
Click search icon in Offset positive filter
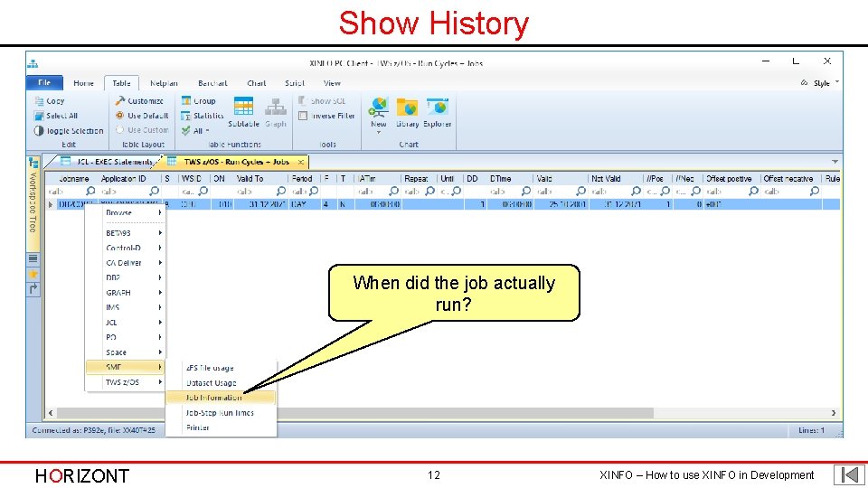click(x=753, y=191)
